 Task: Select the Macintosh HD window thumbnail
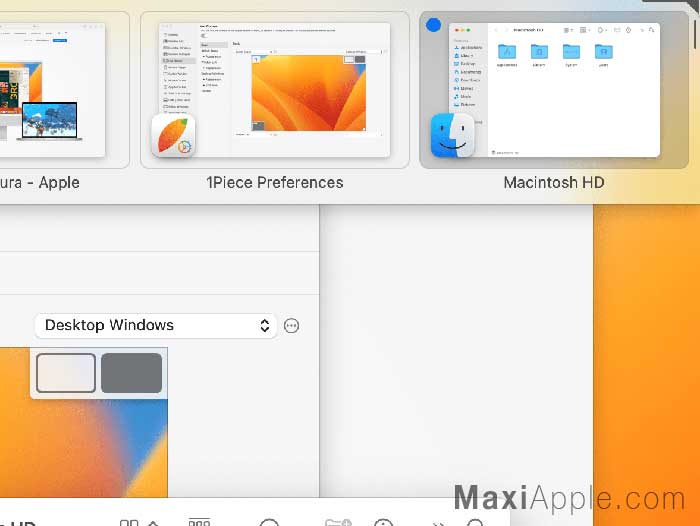[554, 90]
